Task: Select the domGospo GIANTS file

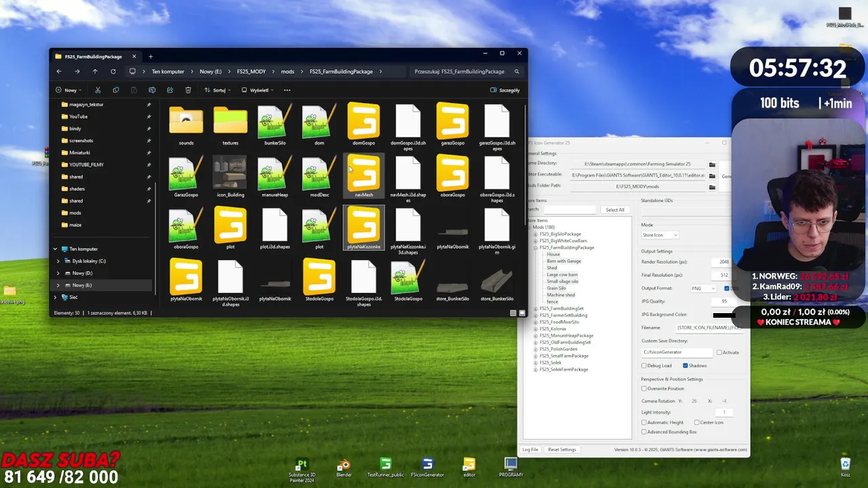Action: [x=363, y=125]
